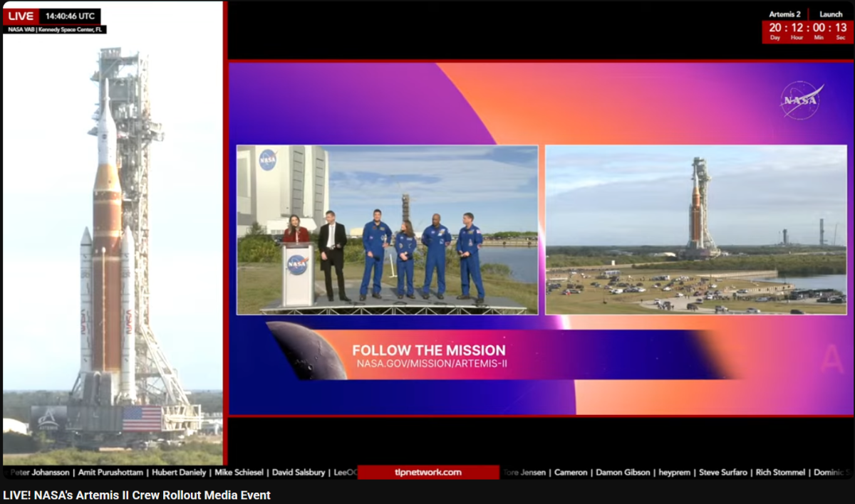855x504 pixels.
Task: Click the Launch label above countdown
Action: pyautogui.click(x=831, y=14)
